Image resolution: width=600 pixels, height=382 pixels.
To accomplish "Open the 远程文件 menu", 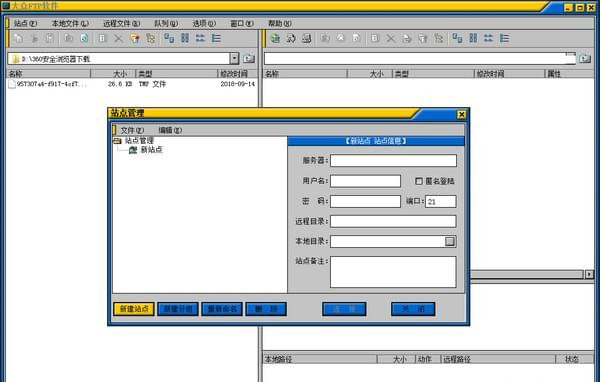I will coord(121,23).
